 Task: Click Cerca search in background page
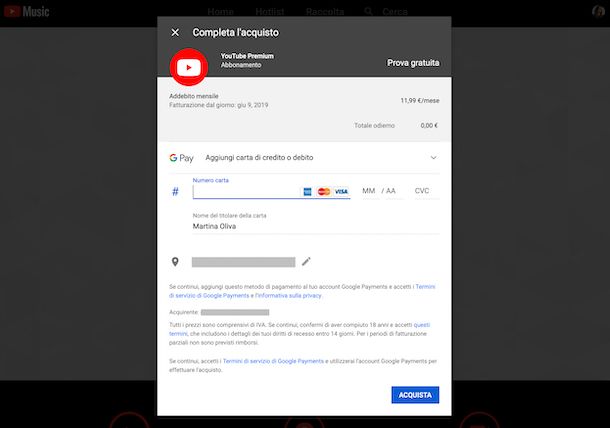394,12
